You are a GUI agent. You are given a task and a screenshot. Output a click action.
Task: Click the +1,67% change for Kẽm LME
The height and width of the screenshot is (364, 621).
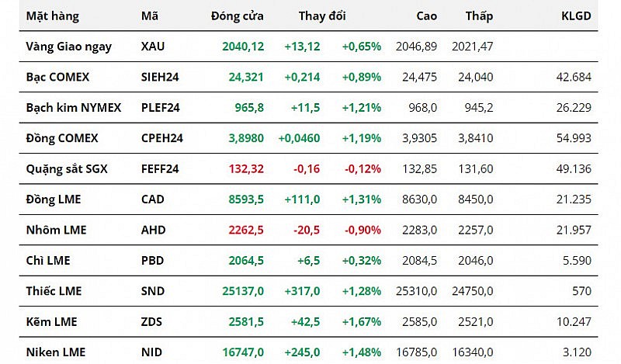pos(361,321)
